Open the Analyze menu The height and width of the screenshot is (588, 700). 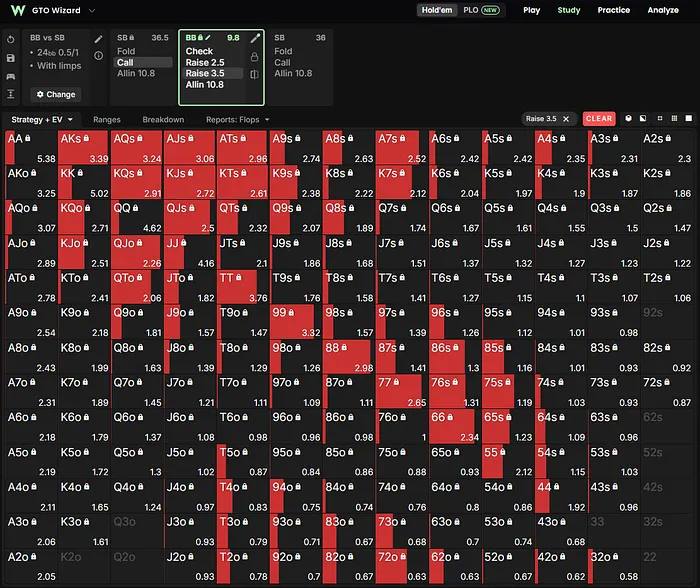662,10
